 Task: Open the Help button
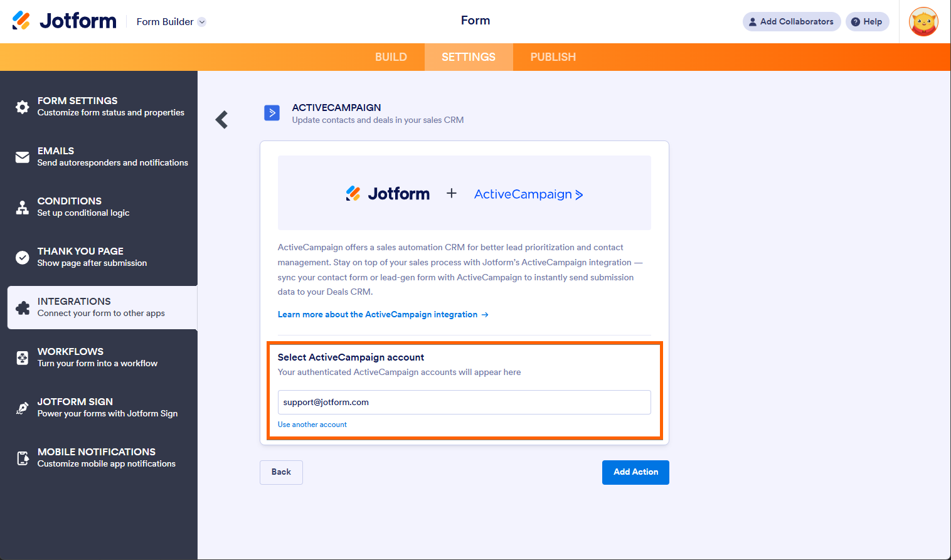pyautogui.click(x=868, y=21)
